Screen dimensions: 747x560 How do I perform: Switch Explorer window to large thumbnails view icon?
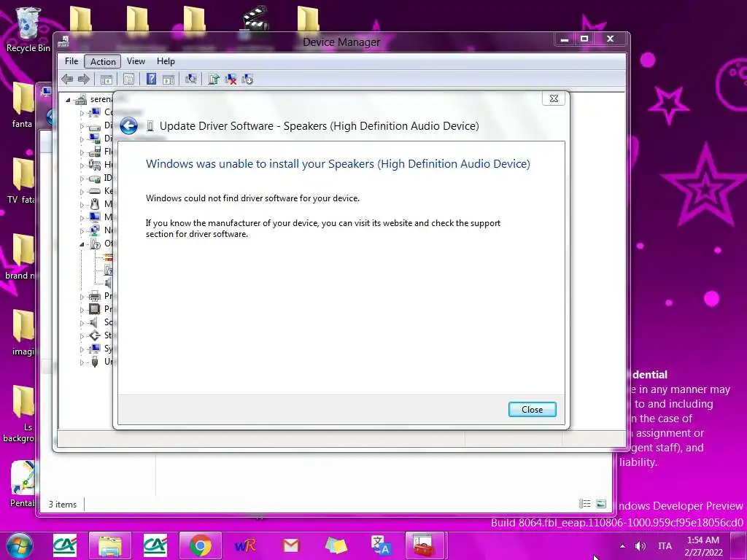pos(601,503)
